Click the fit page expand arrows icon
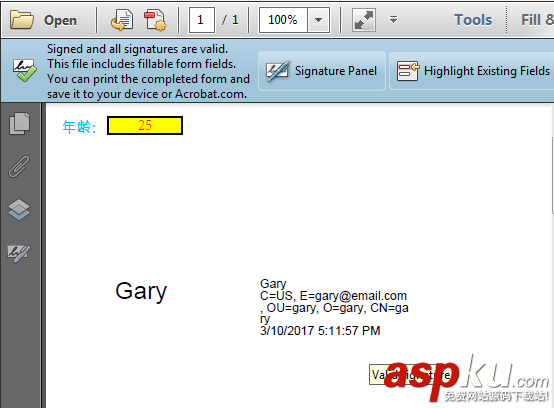Screen dimensions: 554x408 (364, 20)
